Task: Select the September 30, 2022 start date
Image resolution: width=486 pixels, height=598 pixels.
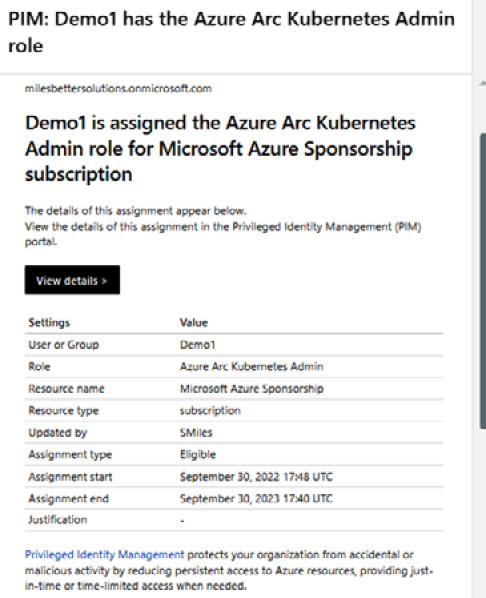Action: coord(256,477)
